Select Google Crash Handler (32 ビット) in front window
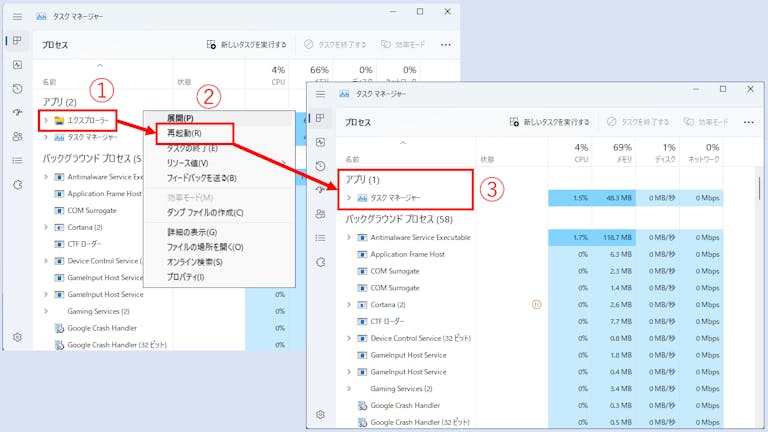 pyautogui.click(x=532, y=422)
